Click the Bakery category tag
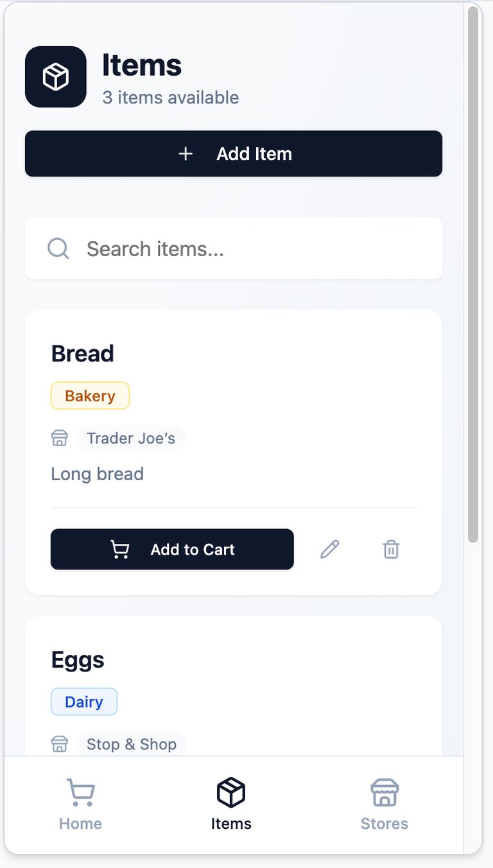 point(90,396)
